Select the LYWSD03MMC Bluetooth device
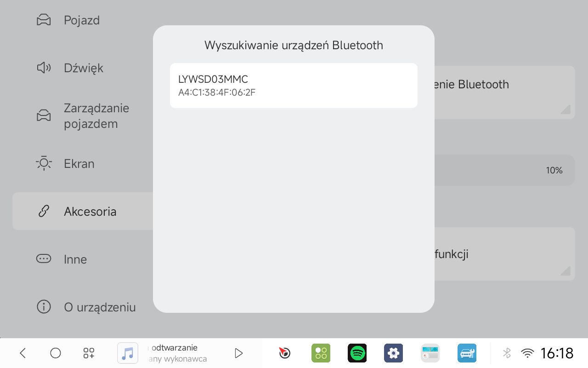This screenshot has width=588, height=368. coord(293,86)
